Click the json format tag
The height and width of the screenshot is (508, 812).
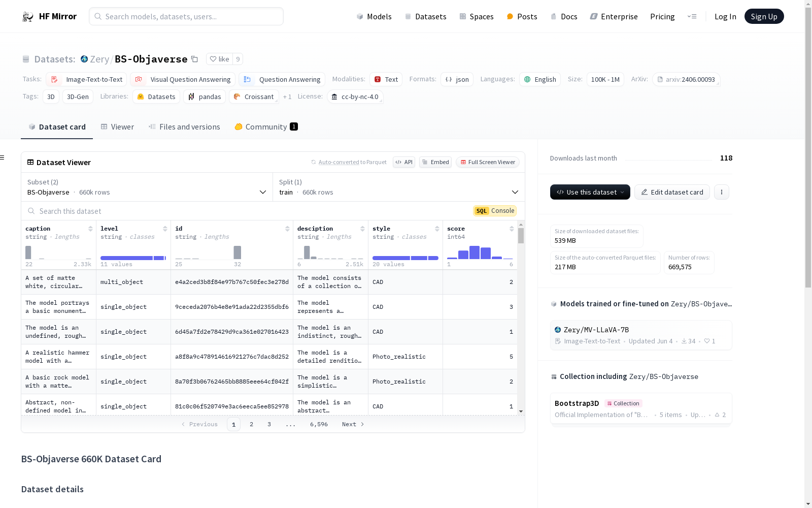click(x=457, y=79)
